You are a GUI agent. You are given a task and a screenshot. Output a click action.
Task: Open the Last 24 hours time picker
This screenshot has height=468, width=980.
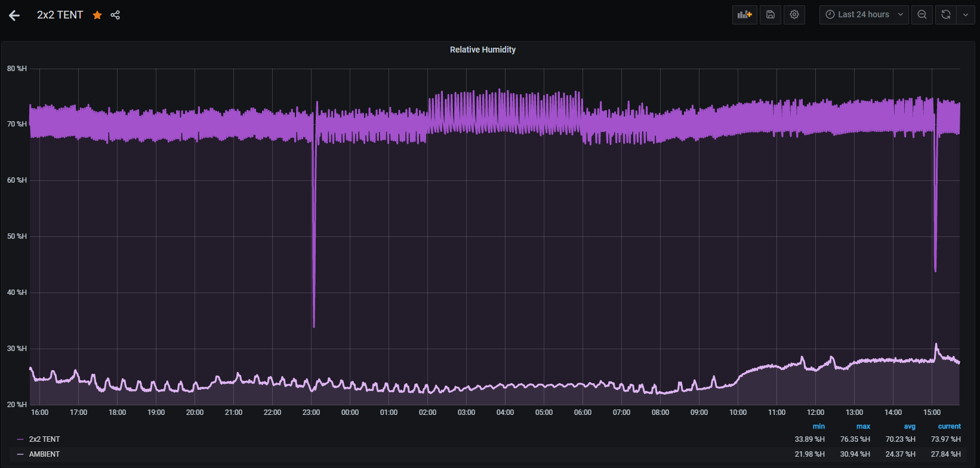pyautogui.click(x=864, y=15)
